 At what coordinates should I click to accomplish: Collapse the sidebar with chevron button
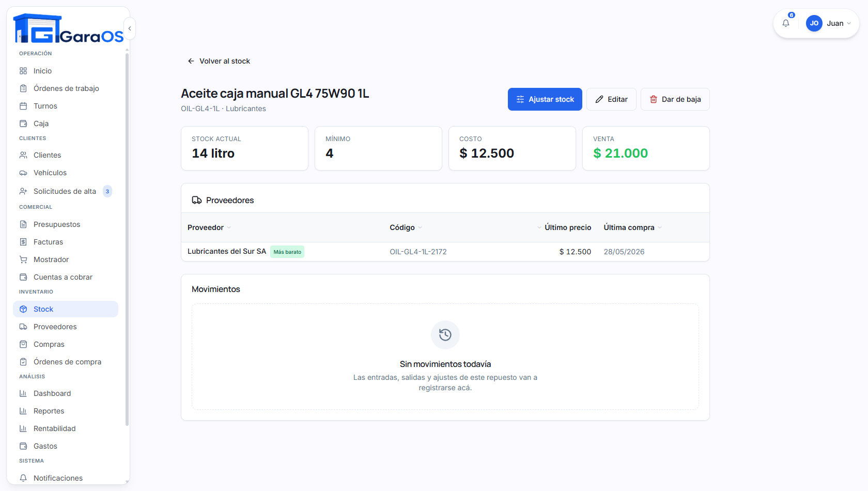[130, 28]
